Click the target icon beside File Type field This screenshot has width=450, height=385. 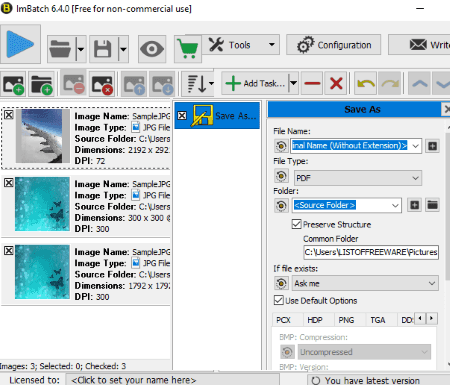281,176
